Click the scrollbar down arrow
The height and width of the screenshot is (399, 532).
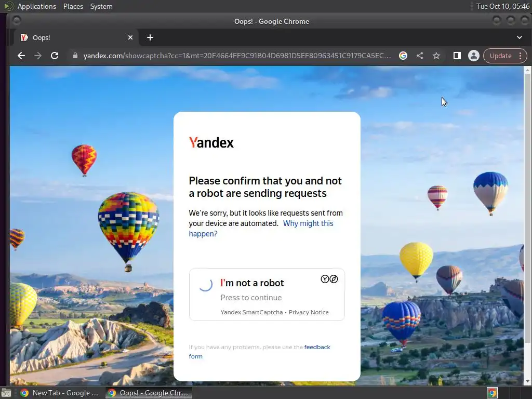527,381
